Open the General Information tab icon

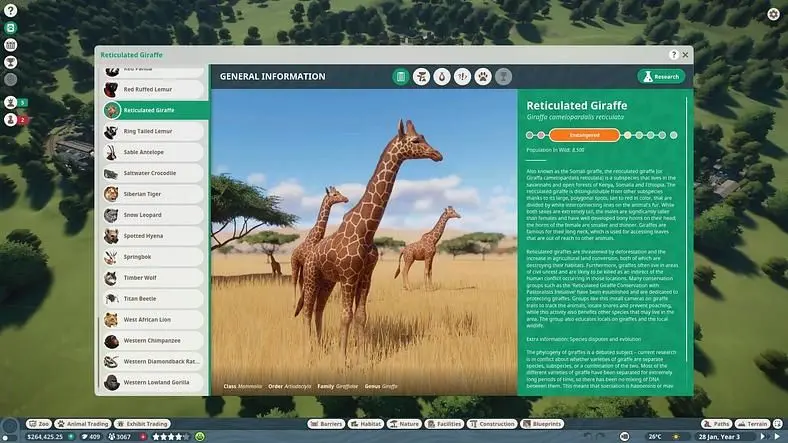pos(401,77)
